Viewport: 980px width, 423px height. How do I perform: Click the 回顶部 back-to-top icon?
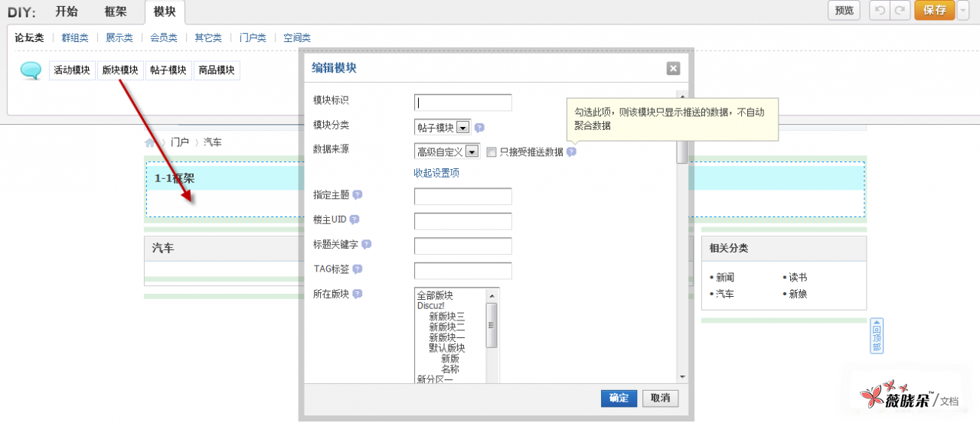[877, 336]
